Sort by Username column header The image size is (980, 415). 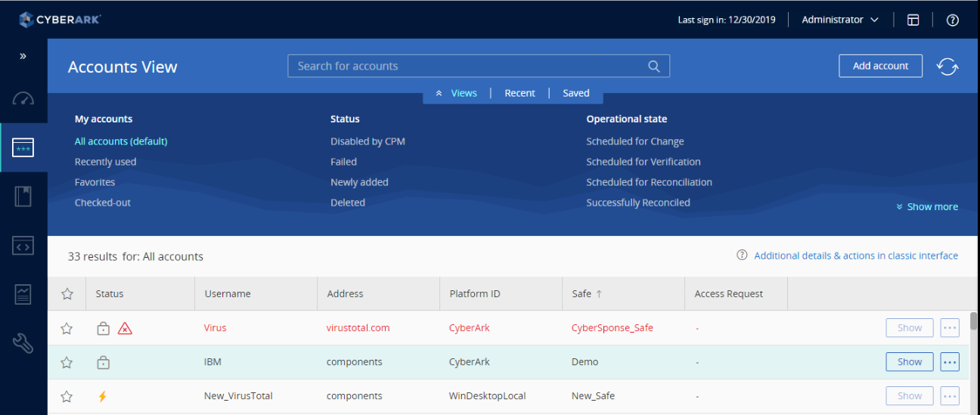(256, 293)
